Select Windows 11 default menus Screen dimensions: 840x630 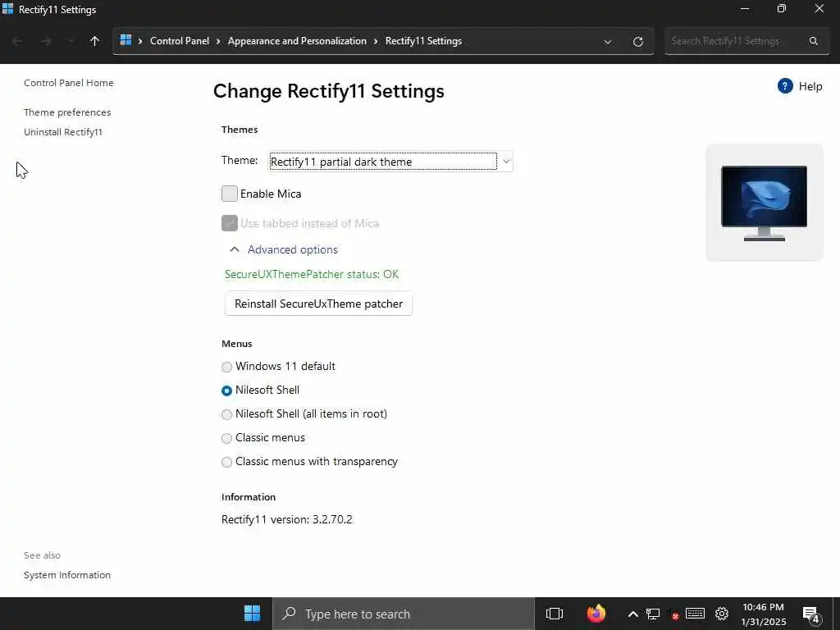click(226, 367)
